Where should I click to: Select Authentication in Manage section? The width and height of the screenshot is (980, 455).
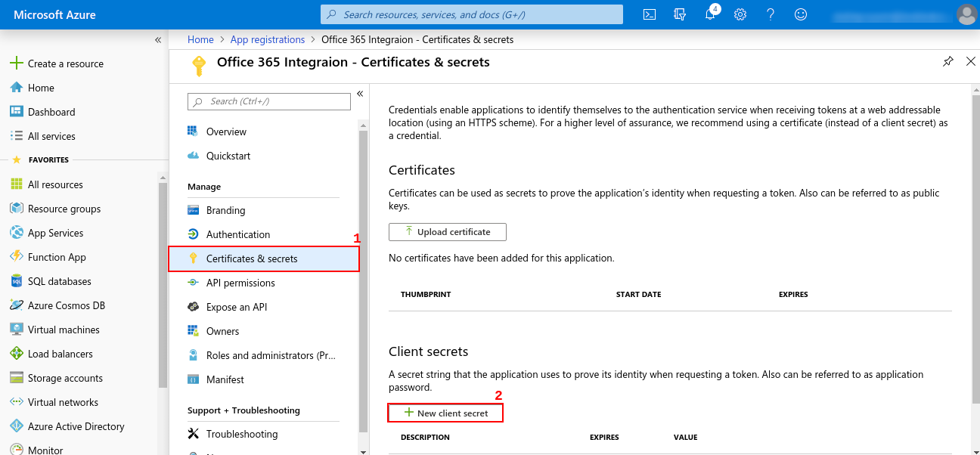(237, 234)
